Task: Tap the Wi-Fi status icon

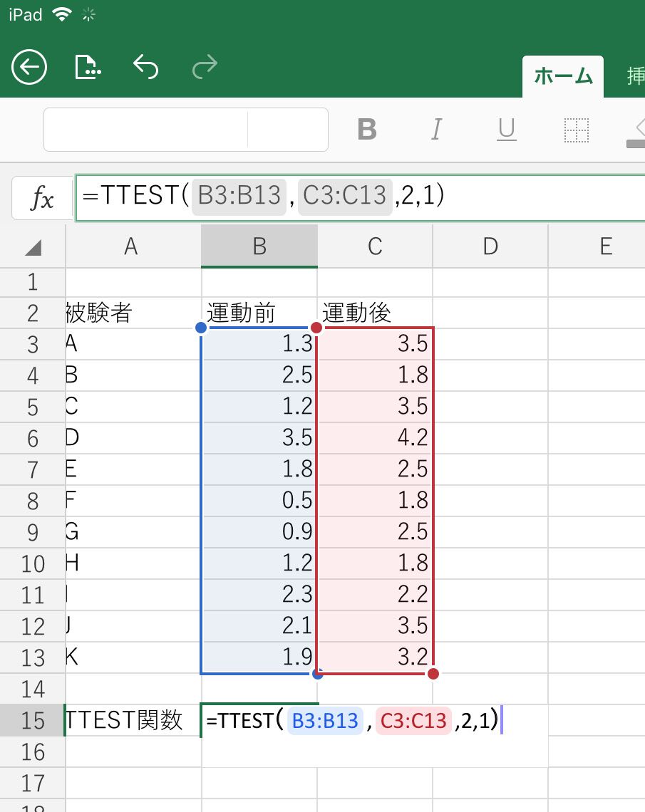Action: coord(62,14)
